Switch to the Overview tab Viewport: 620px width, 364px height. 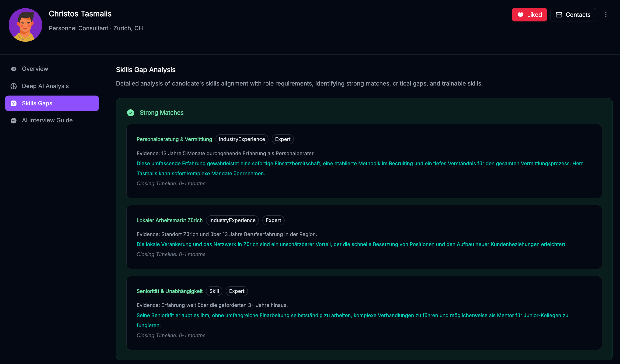pos(35,69)
